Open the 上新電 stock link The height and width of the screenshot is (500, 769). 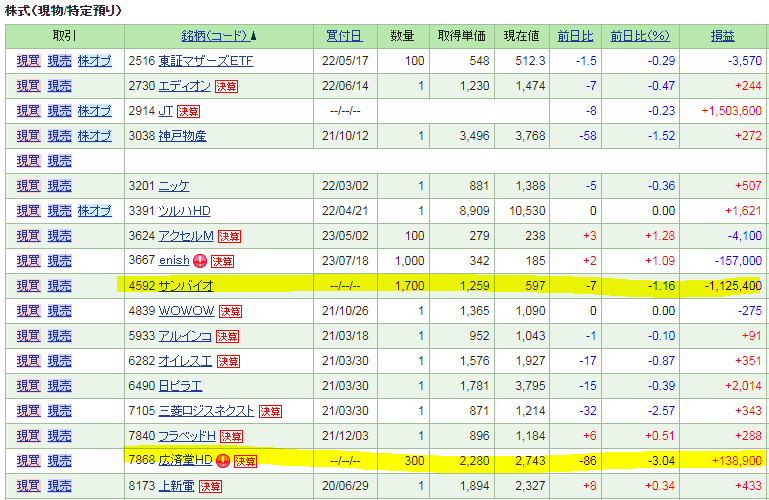[x=177, y=486]
